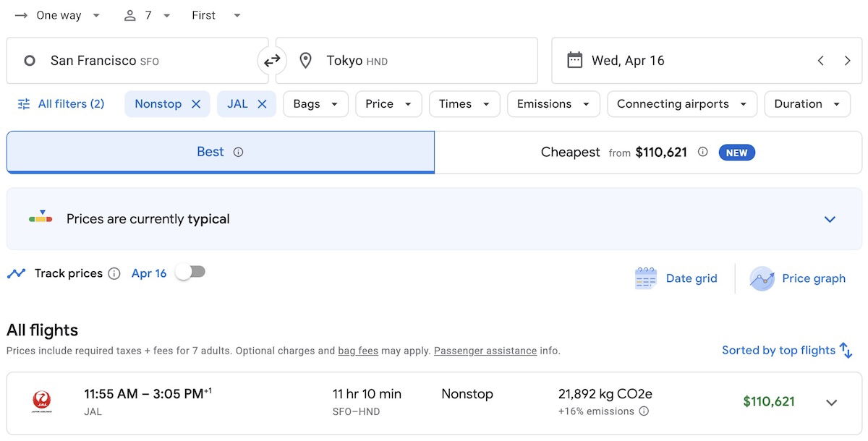Image resolution: width=868 pixels, height=441 pixels.
Task: Remove the Nonstop filter chip
Action: pos(196,104)
